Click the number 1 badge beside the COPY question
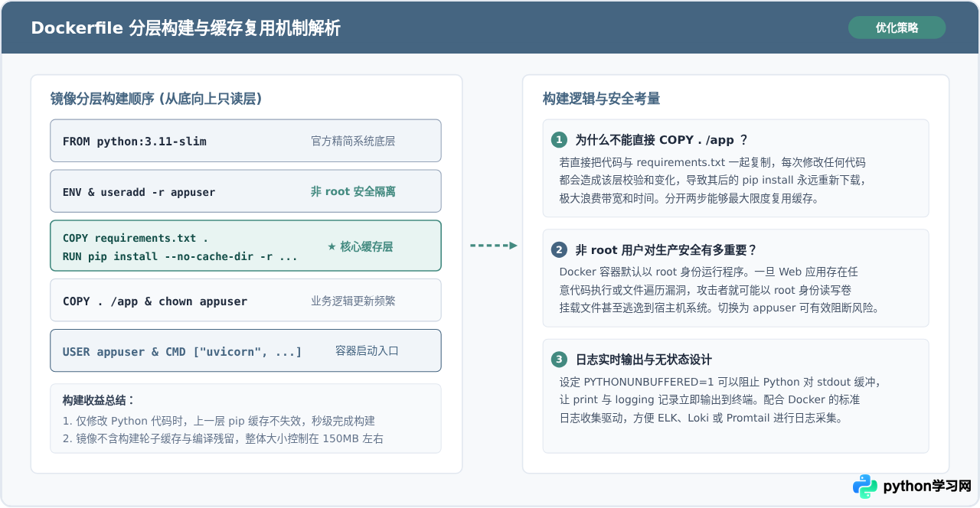The image size is (980, 508). 560,140
